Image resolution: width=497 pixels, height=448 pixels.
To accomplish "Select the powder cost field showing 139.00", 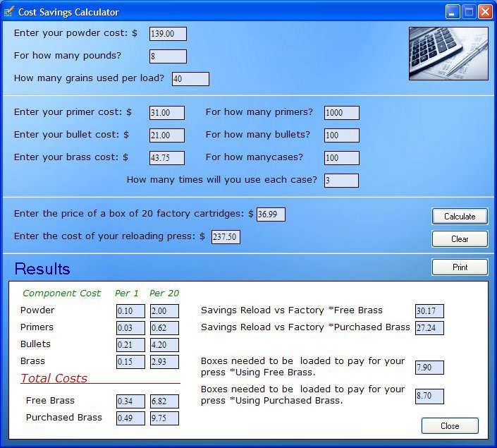I will (168, 34).
